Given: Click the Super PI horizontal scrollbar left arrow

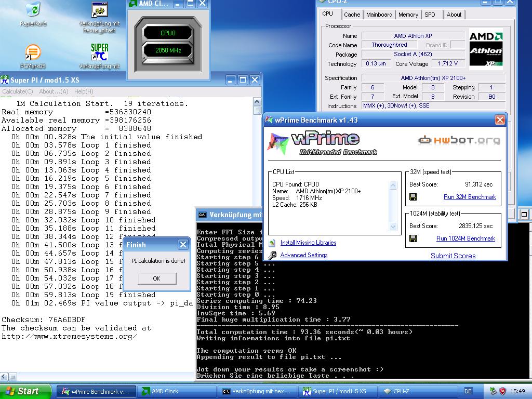Looking at the screenshot, I should point(4,377).
